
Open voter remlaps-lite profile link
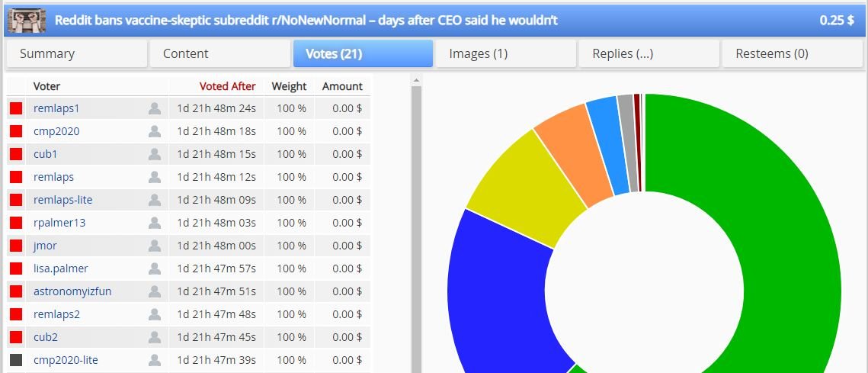point(62,200)
